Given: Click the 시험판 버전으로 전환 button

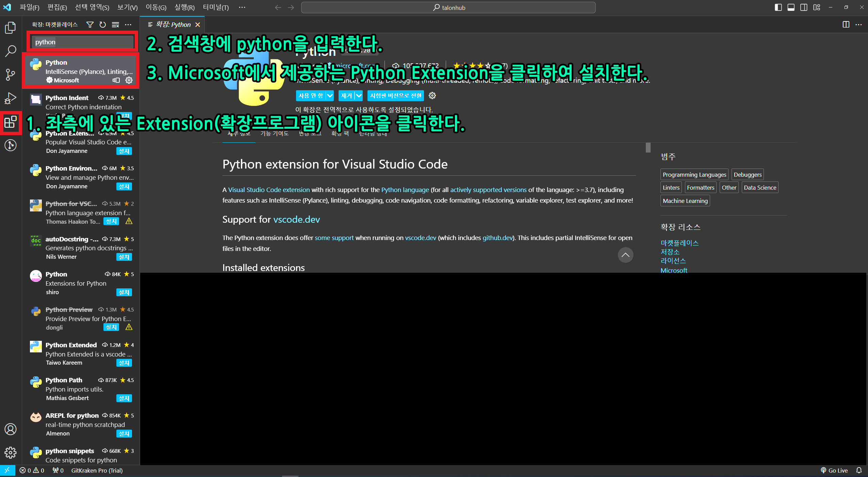Looking at the screenshot, I should pos(396,96).
